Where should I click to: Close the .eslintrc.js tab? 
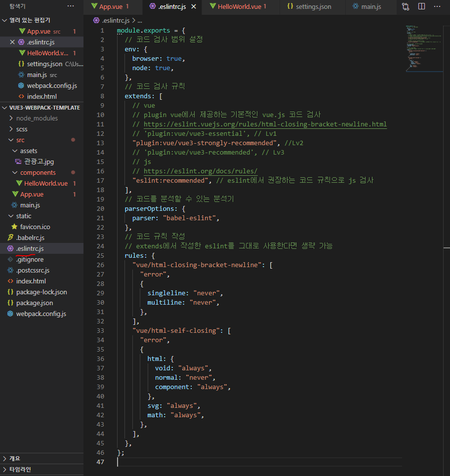pyautogui.click(x=194, y=7)
